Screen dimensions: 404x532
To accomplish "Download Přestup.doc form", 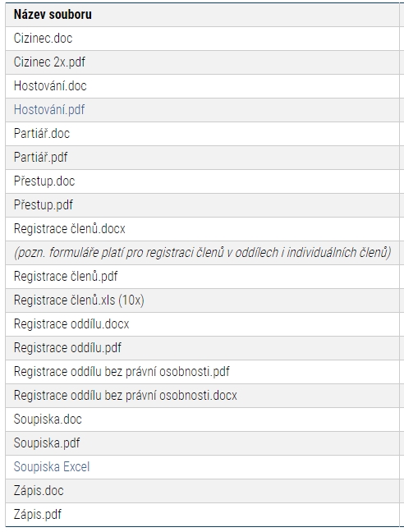I will [44, 181].
